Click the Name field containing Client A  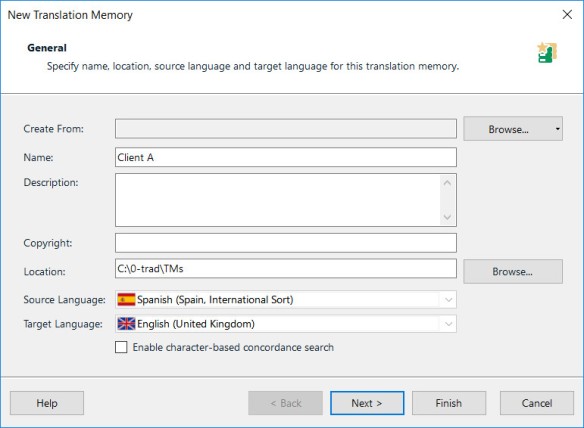click(286, 157)
